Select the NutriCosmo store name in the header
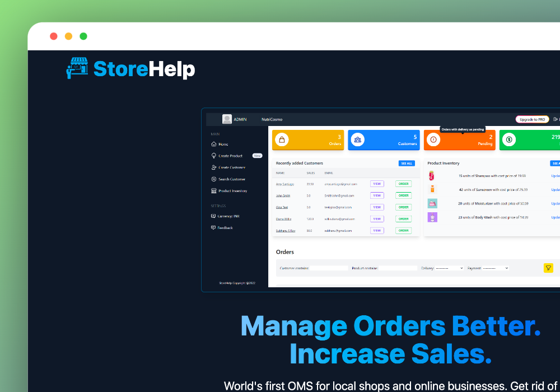Viewport: 560px width, 392px height. 272,119
